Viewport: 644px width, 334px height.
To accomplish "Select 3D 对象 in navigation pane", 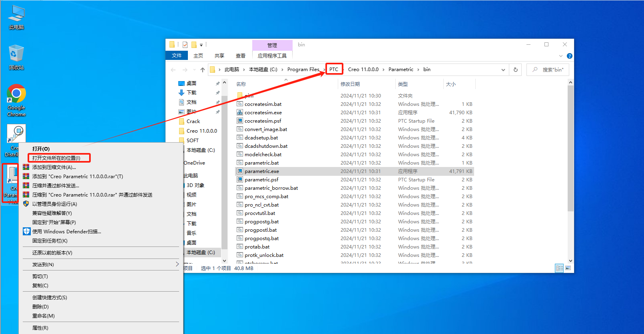I will [x=195, y=185].
